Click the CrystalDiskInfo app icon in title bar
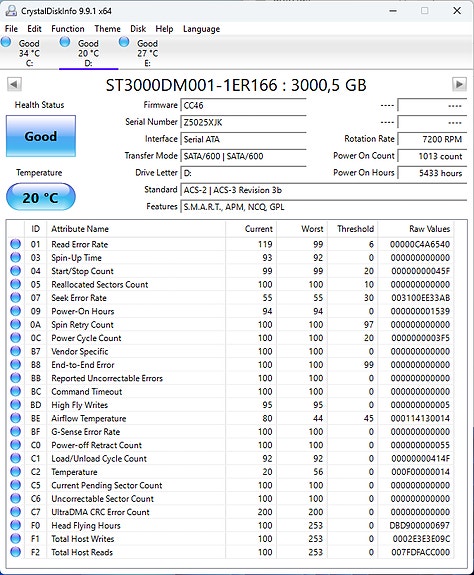The height and width of the screenshot is (575, 474). [11, 11]
